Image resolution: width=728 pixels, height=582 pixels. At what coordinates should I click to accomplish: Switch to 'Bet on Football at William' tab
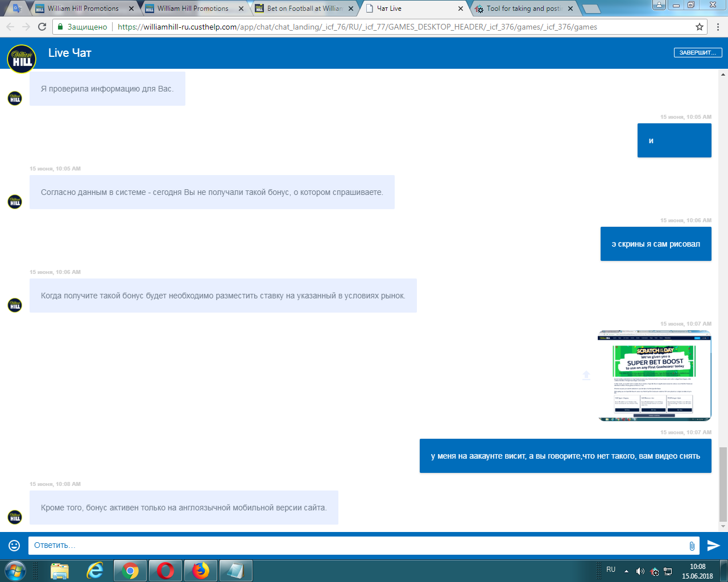304,9
